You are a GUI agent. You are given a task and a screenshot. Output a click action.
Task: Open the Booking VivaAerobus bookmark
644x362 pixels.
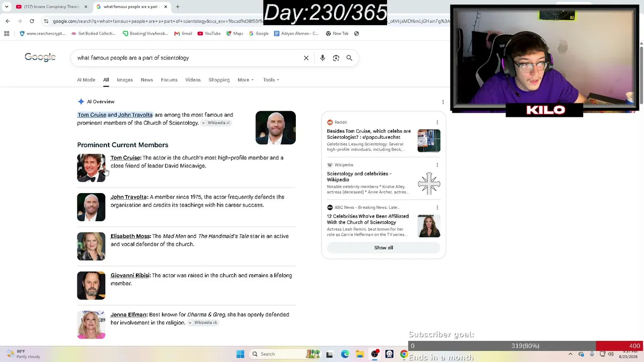click(145, 34)
